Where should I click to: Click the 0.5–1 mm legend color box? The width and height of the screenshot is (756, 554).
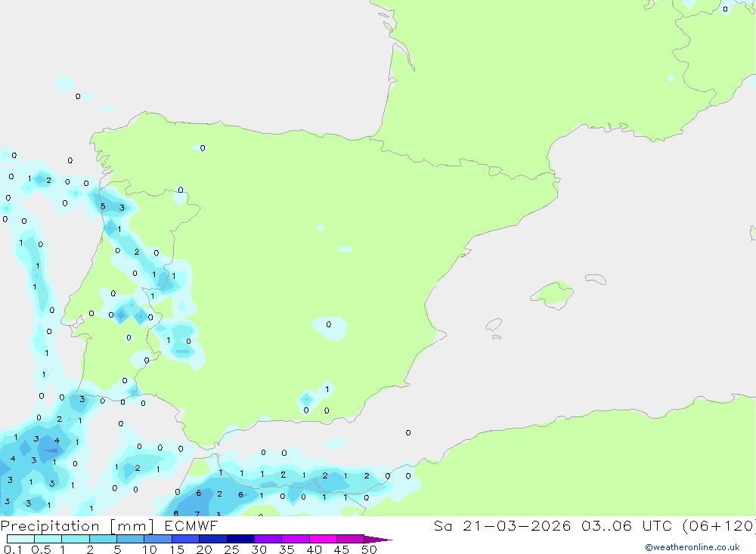pos(48,539)
